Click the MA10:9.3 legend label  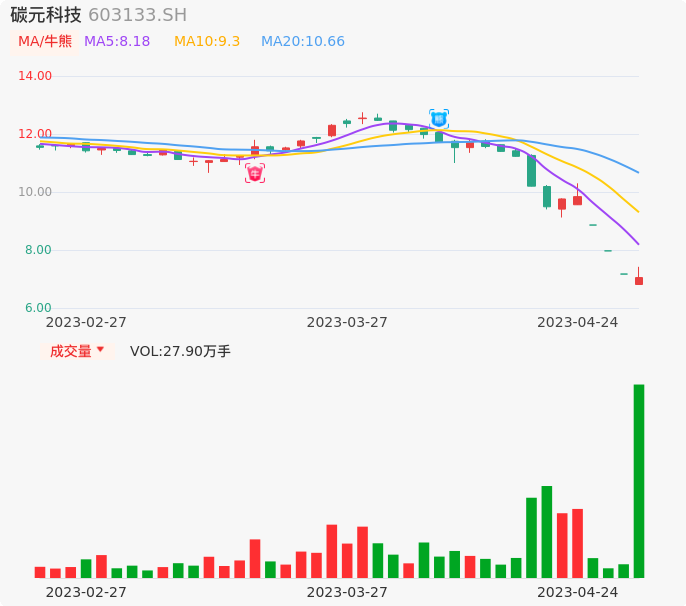coord(207,42)
